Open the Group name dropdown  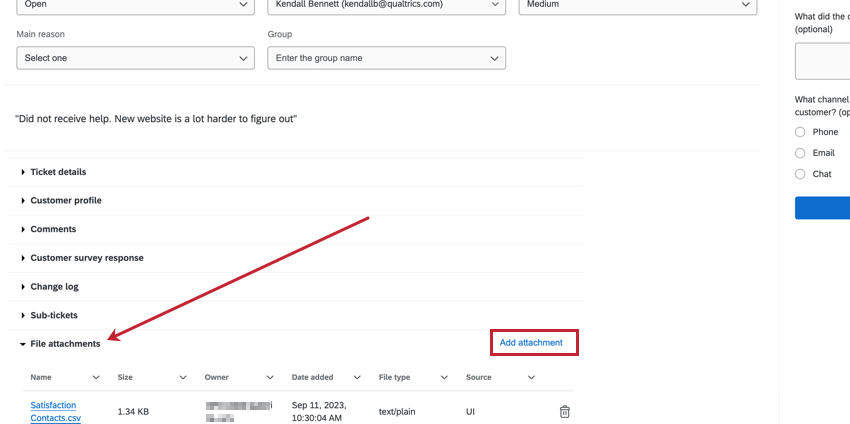387,58
